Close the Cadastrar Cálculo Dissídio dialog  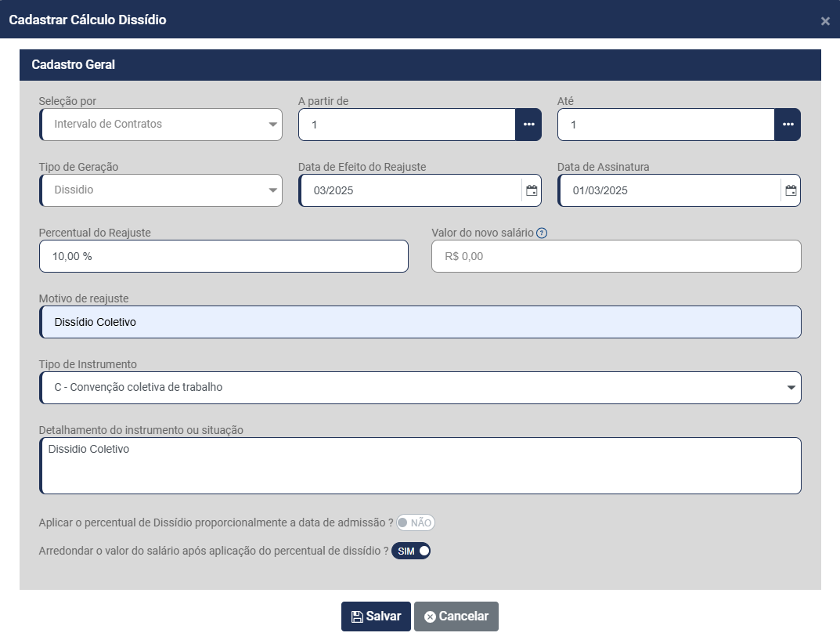[x=825, y=21]
